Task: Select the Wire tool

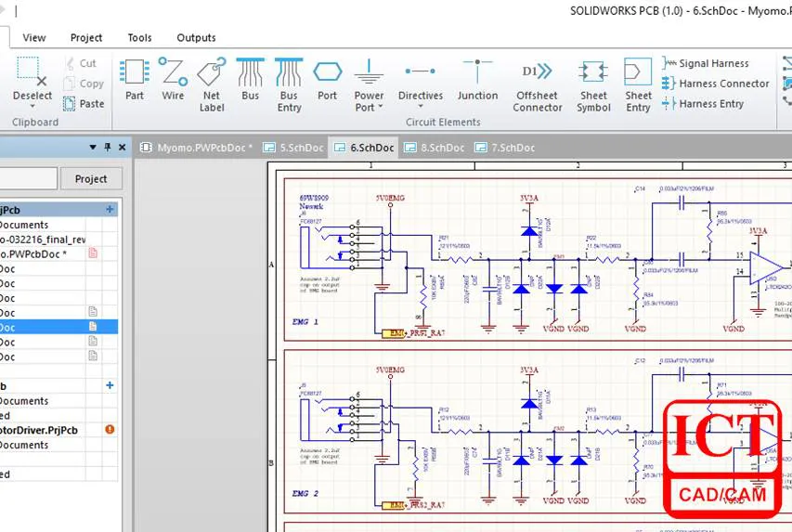Action: coord(173,79)
